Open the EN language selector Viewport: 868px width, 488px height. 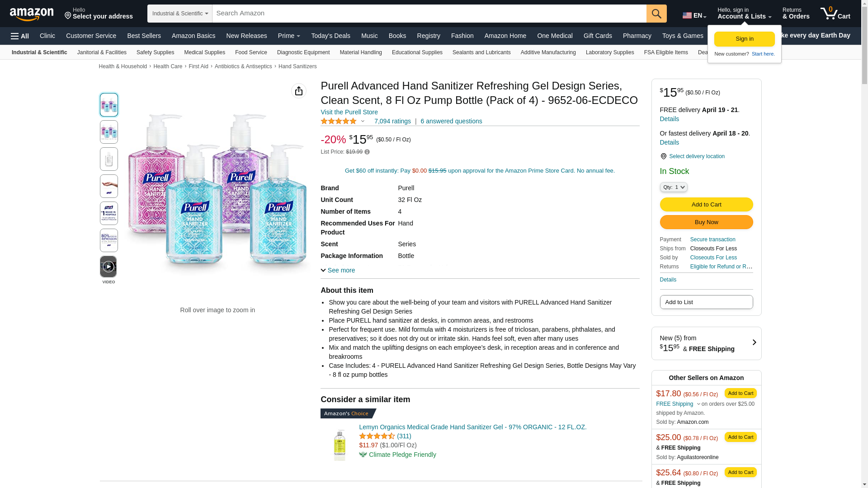tap(694, 15)
